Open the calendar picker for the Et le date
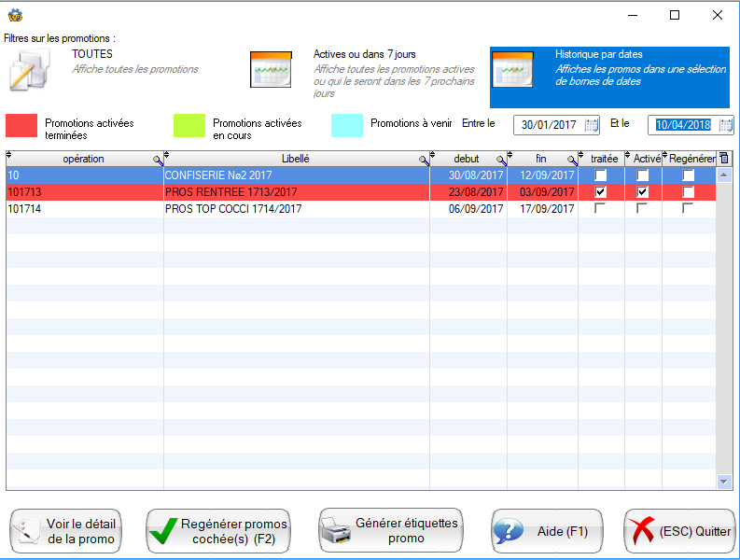The height and width of the screenshot is (560, 740). pos(725,125)
